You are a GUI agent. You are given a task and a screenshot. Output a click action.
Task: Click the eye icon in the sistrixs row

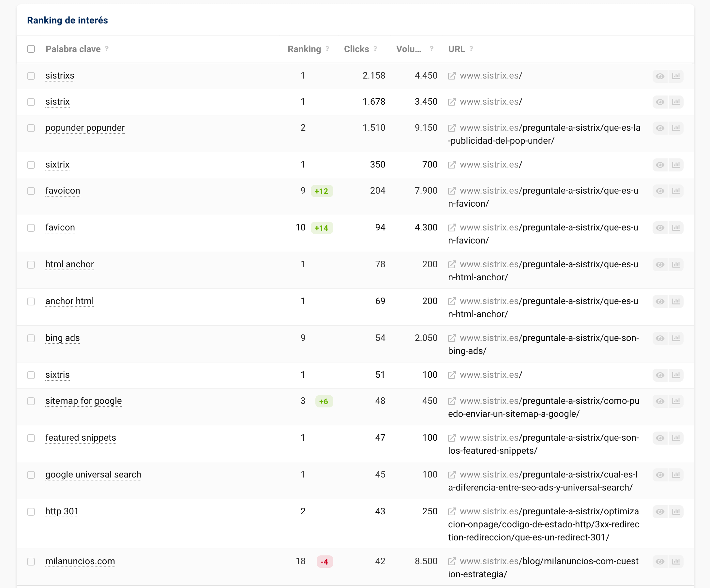pyautogui.click(x=660, y=76)
